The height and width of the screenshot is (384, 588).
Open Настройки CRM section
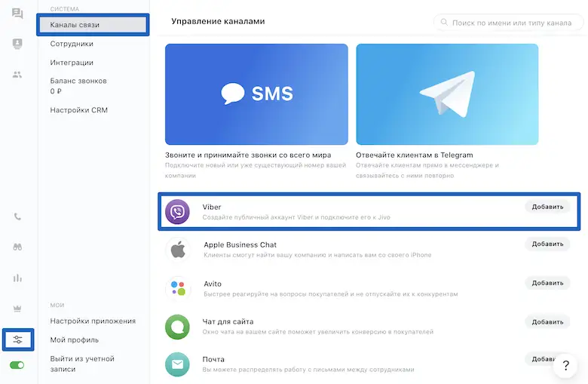(78, 110)
